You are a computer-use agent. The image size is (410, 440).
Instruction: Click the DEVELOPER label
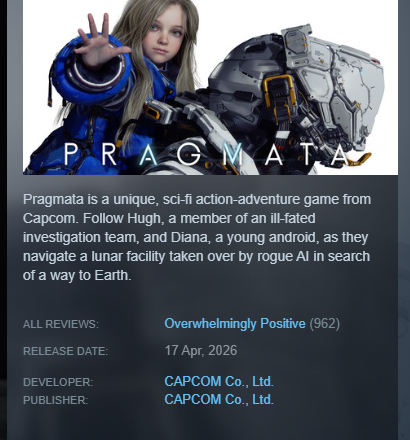click(58, 382)
